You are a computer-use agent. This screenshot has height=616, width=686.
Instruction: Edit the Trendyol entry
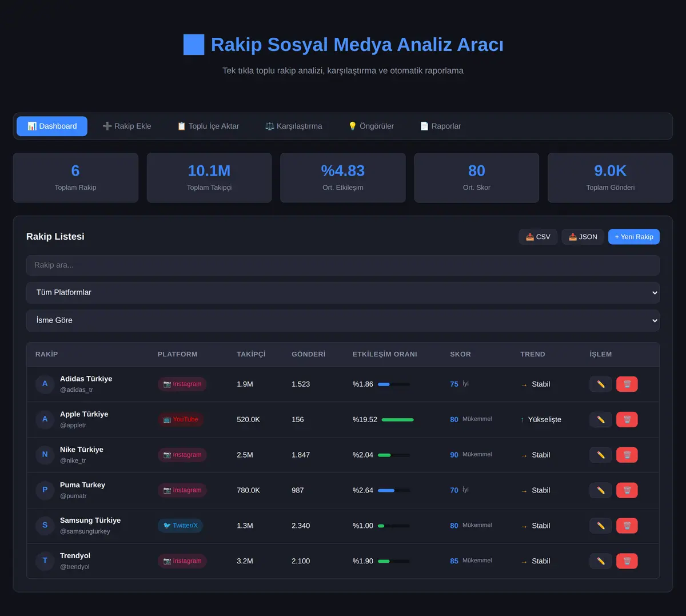601,562
